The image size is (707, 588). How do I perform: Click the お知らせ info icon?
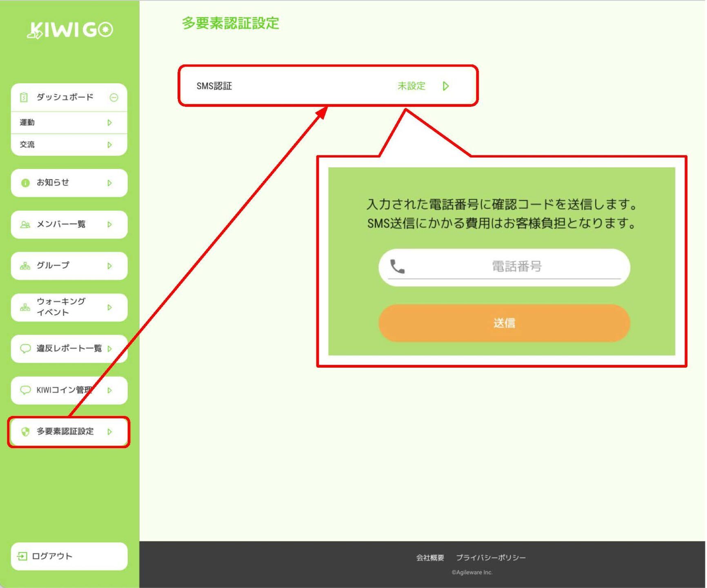click(25, 183)
